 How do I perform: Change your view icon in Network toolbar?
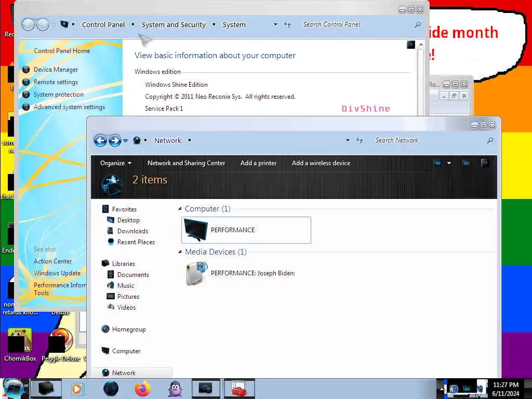point(437,163)
